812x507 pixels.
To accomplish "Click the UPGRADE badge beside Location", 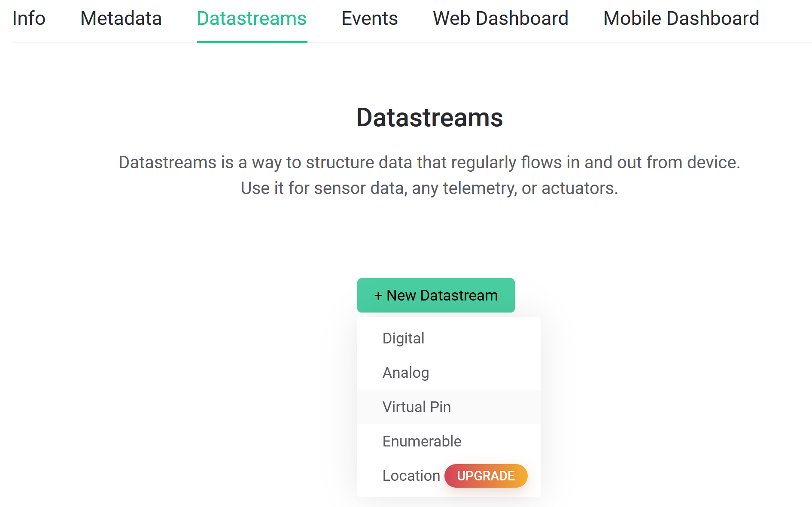I will (x=486, y=476).
